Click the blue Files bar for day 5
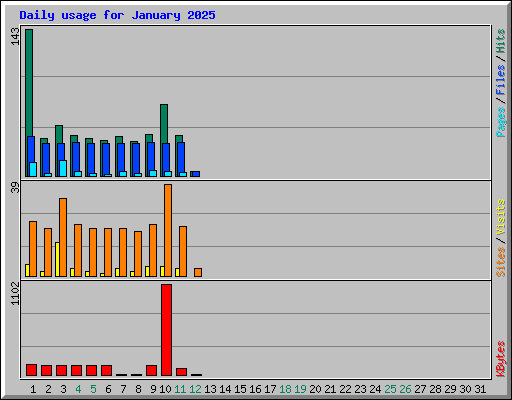Image resolution: width=512 pixels, height=400 pixels. click(91, 160)
